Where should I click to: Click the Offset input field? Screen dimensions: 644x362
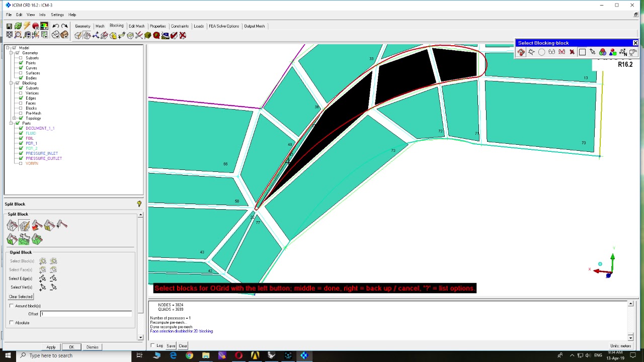click(x=86, y=314)
